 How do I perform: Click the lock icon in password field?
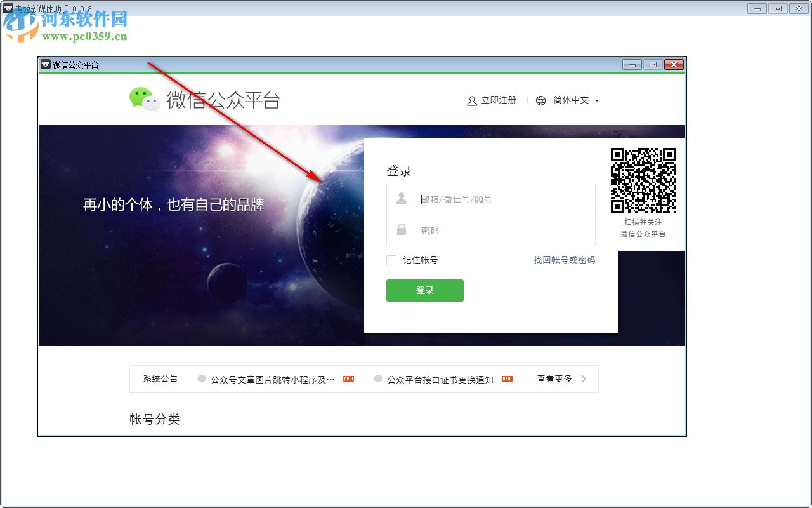pos(402,230)
